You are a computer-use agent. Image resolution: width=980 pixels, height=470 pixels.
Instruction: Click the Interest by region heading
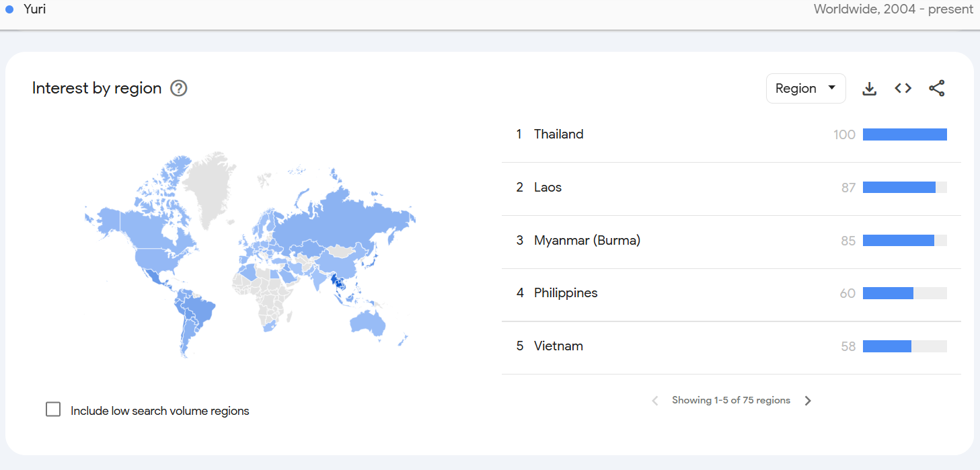click(x=97, y=88)
